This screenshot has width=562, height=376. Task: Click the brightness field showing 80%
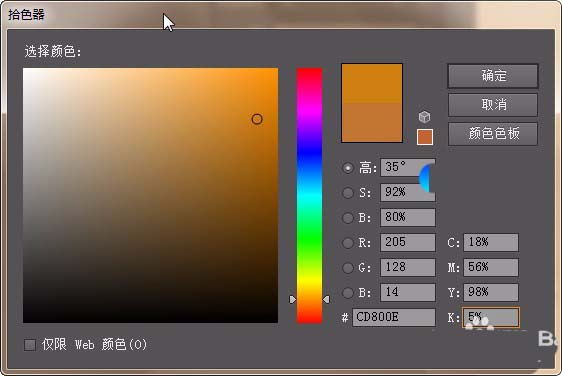(408, 218)
